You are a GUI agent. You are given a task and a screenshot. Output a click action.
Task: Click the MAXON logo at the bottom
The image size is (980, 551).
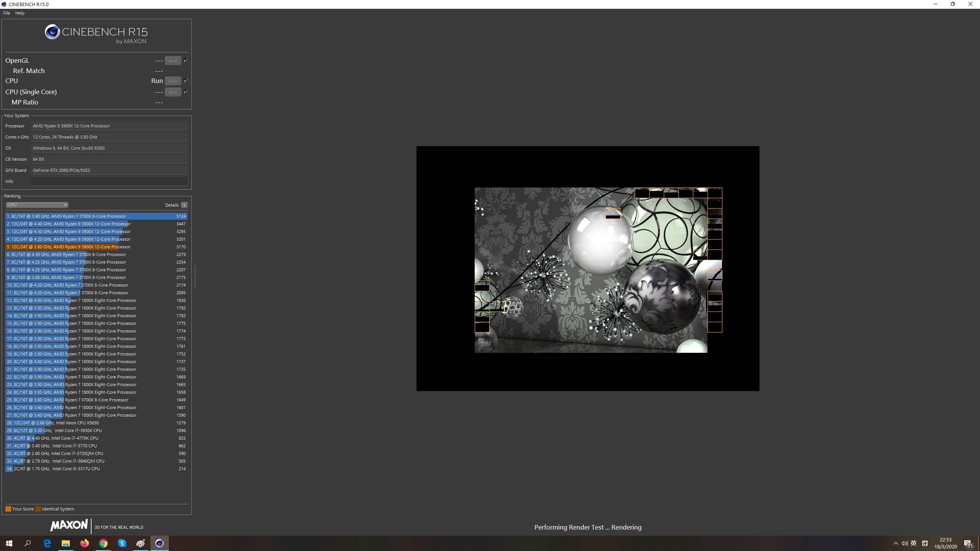pos(69,526)
